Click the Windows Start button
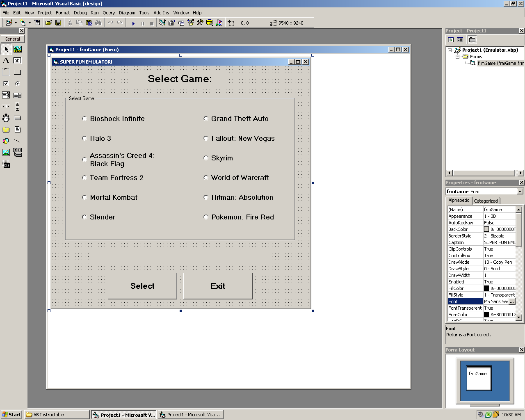The image size is (525, 420). [11, 415]
